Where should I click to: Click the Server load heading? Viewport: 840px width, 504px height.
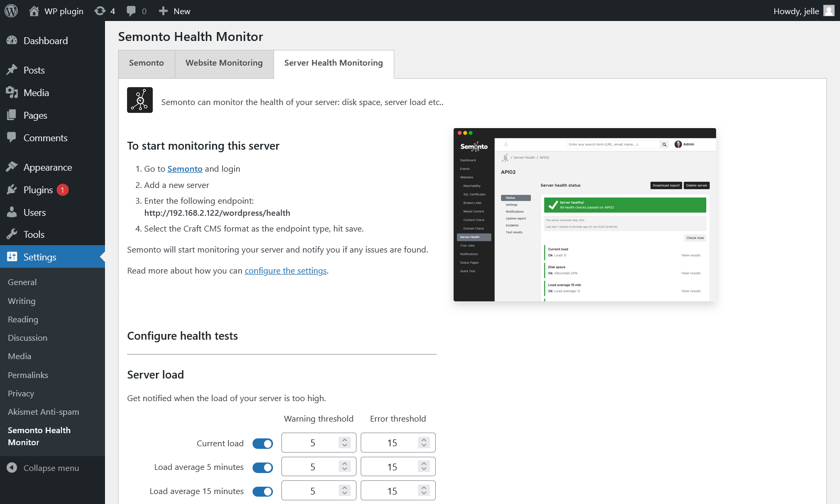(x=155, y=375)
